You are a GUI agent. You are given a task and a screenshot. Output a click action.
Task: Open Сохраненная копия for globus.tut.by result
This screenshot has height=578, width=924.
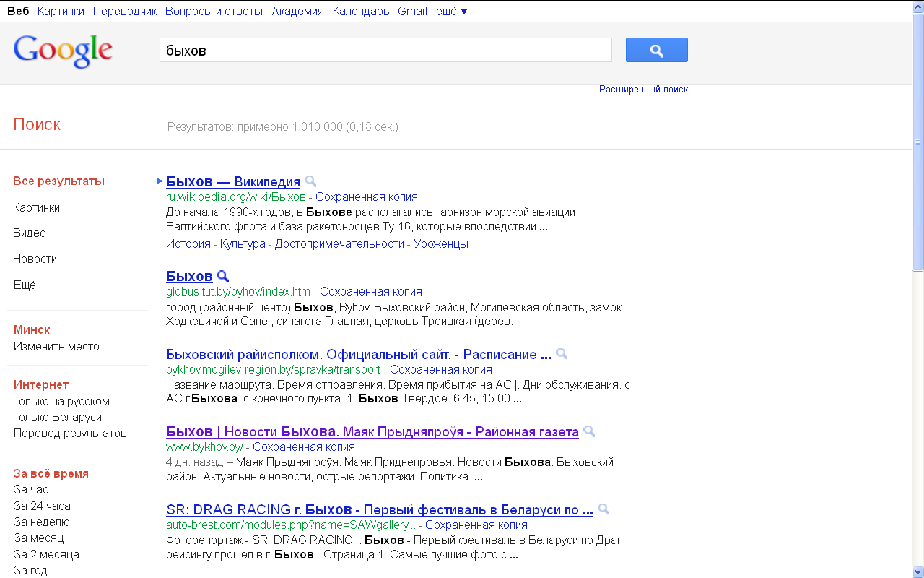[371, 291]
